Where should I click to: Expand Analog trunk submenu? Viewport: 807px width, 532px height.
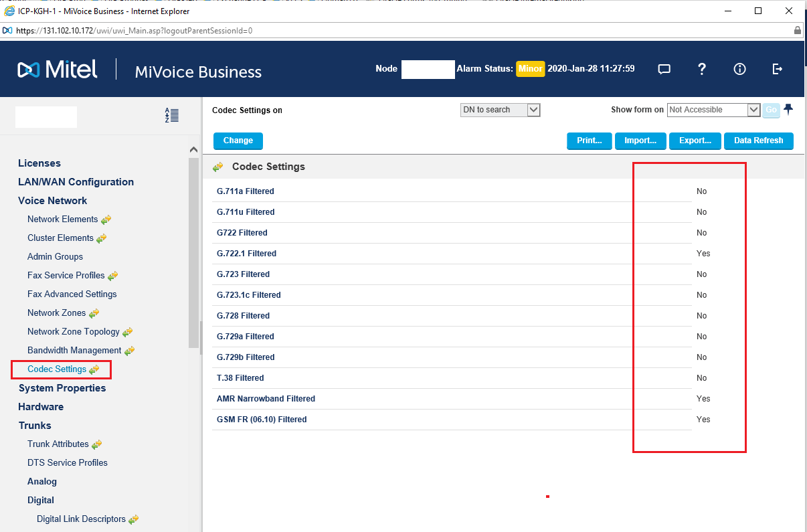click(42, 482)
